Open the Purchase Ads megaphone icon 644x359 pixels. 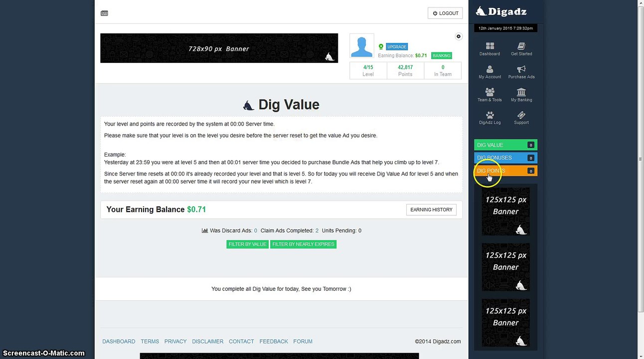pyautogui.click(x=521, y=72)
